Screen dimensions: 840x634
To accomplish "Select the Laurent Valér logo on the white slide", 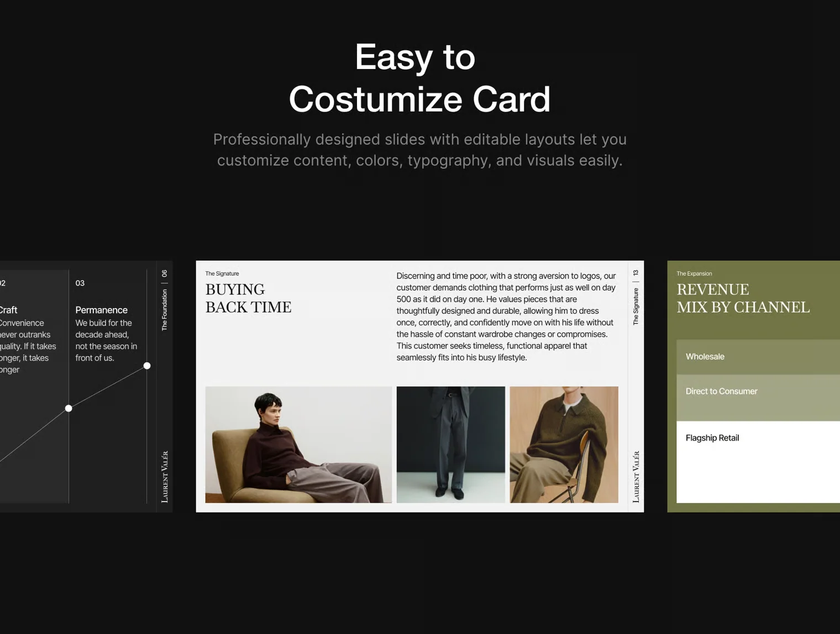I will pyautogui.click(x=636, y=477).
